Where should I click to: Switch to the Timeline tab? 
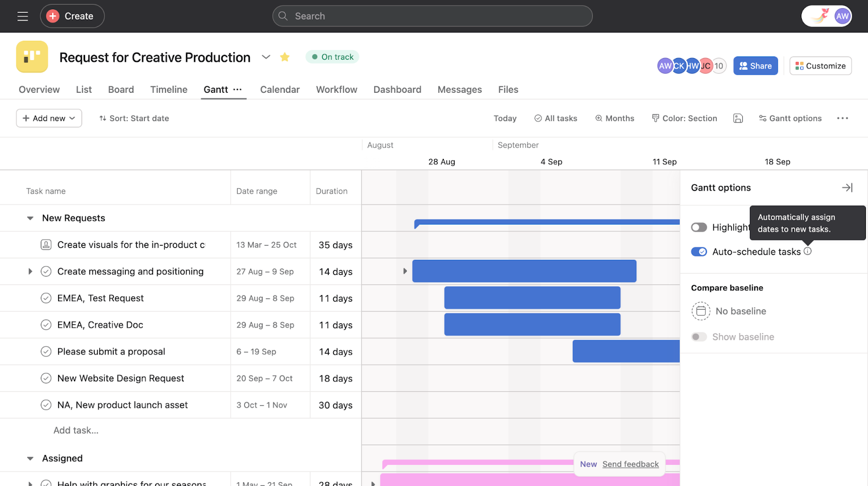coord(169,89)
